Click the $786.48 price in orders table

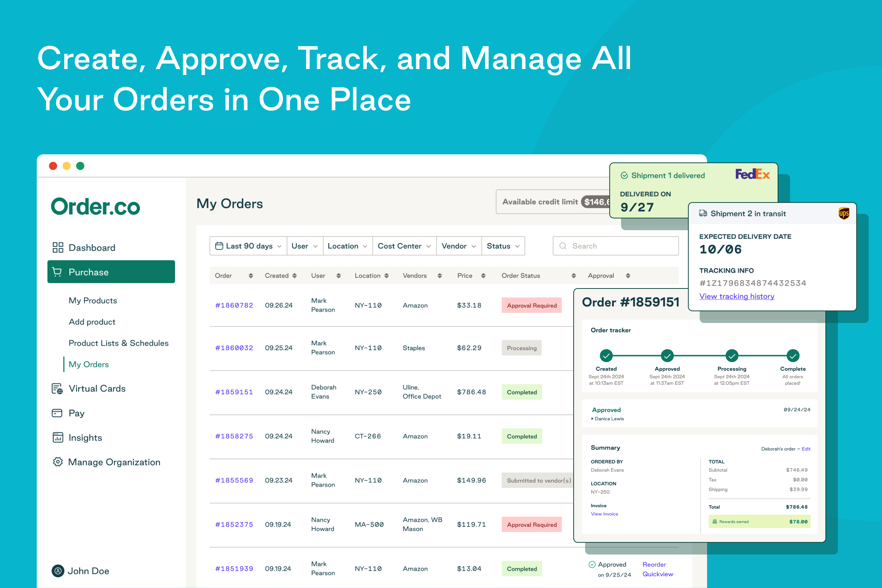472,392
